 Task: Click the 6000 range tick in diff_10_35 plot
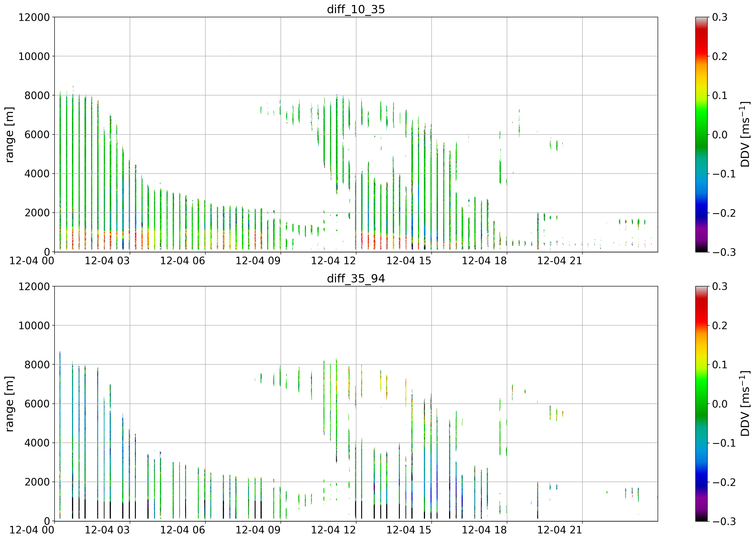37,135
